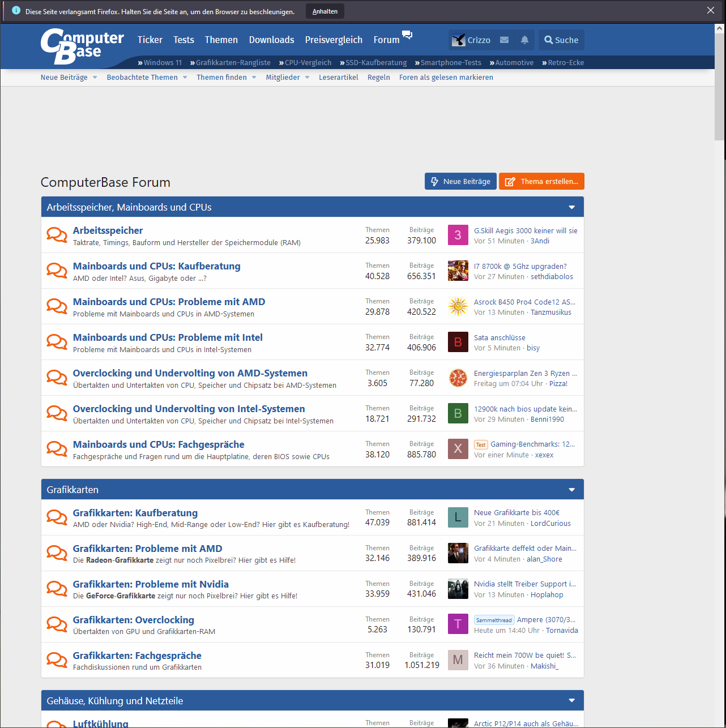Open the Themen menu in top navigation
726x728 pixels.
tap(221, 40)
